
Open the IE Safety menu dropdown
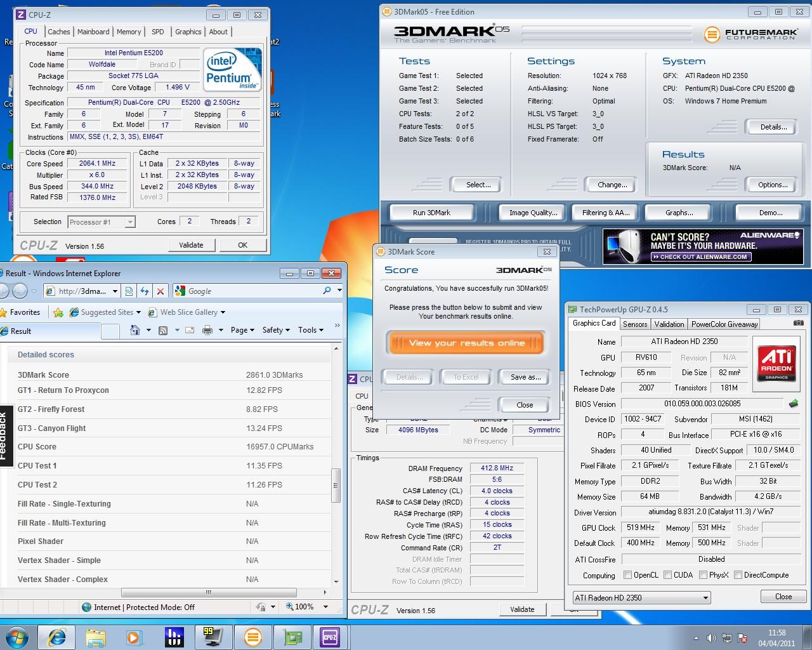[x=276, y=330]
